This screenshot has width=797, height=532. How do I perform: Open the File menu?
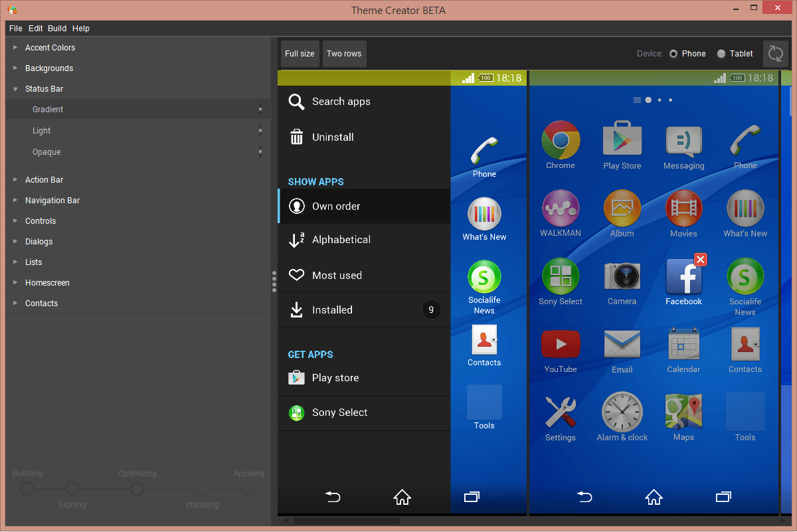point(16,29)
